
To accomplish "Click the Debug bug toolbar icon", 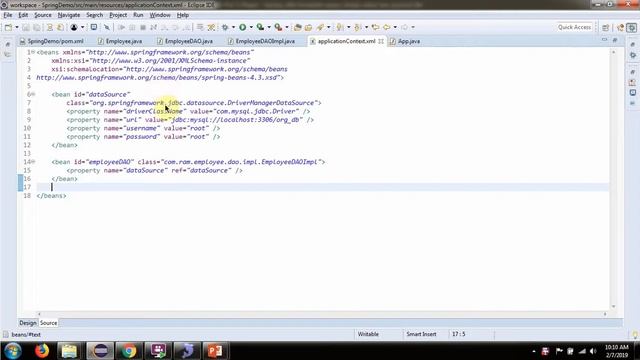I will pyautogui.click(x=224, y=27).
